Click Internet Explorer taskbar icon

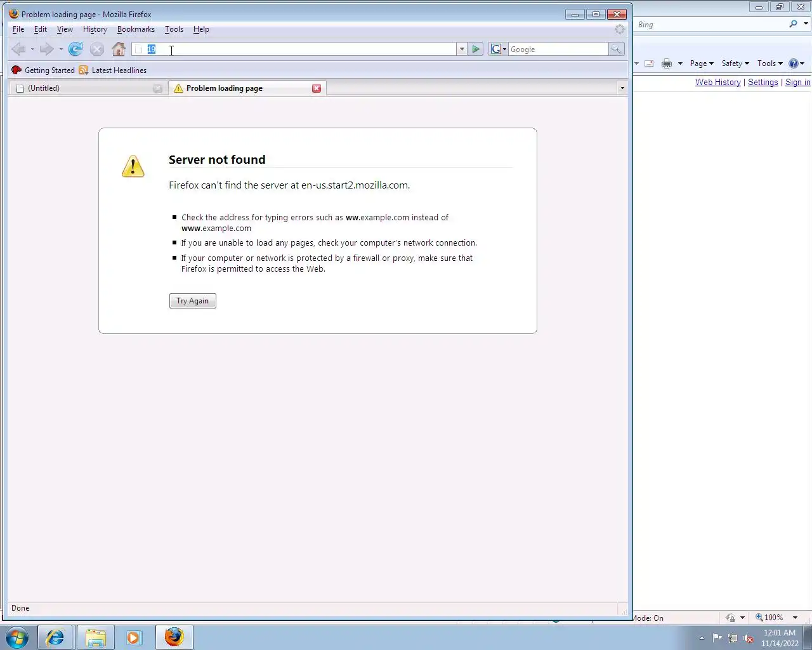[x=55, y=637]
